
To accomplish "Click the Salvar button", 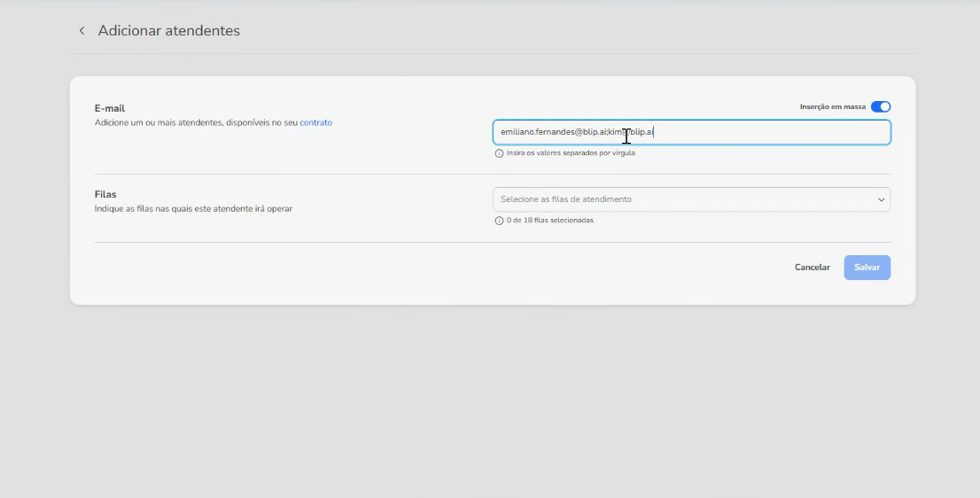I will pos(867,268).
